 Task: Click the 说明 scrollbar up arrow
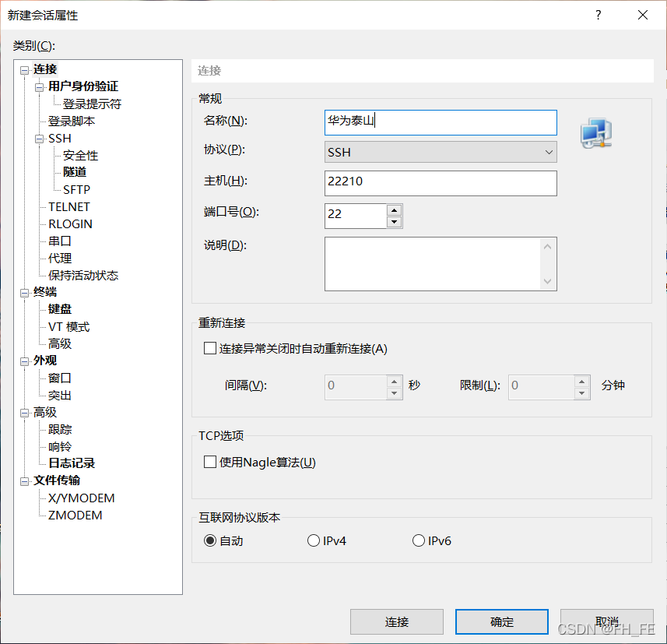click(x=547, y=247)
